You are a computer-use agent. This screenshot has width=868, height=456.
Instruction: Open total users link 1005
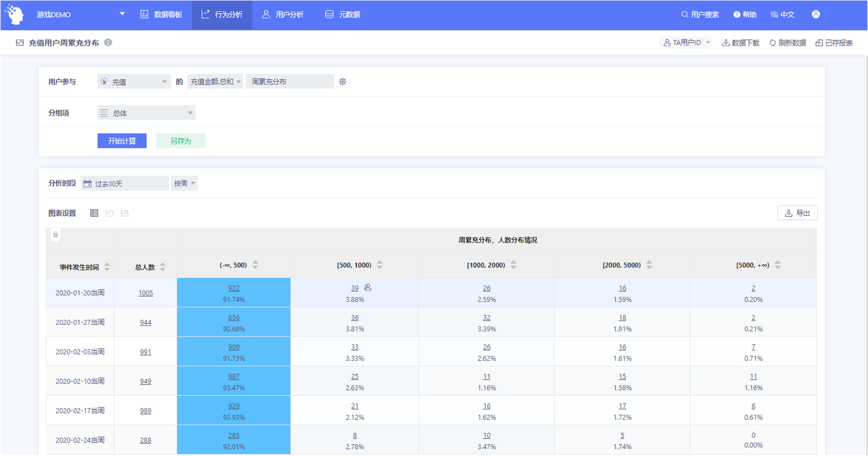tap(146, 293)
